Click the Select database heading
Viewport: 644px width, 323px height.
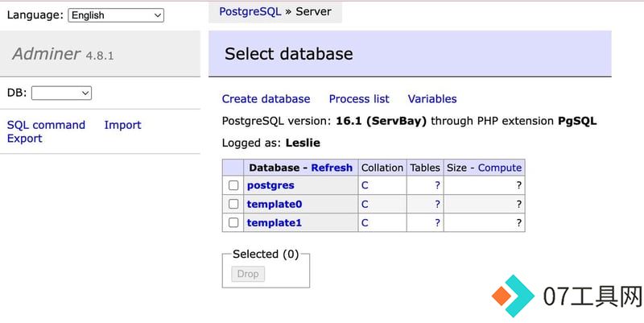[289, 54]
